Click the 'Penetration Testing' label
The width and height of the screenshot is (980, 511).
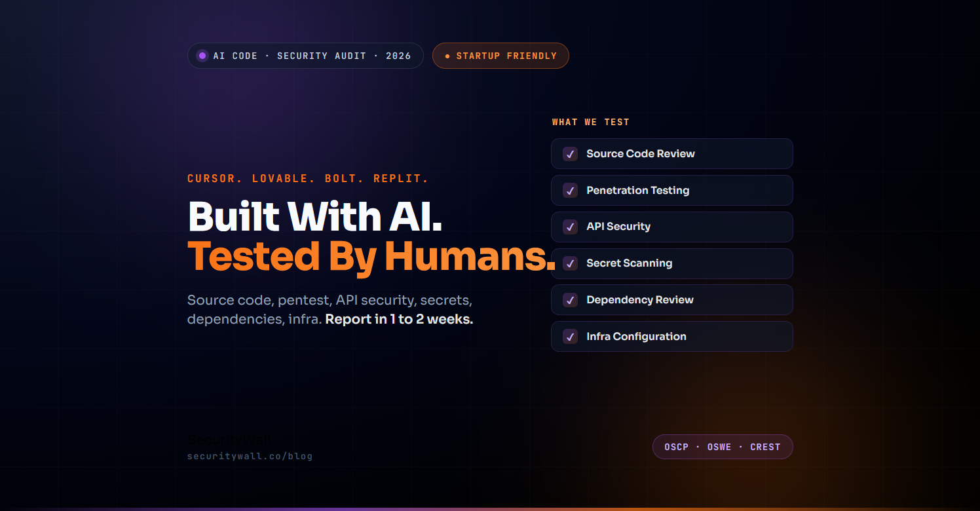tap(638, 191)
